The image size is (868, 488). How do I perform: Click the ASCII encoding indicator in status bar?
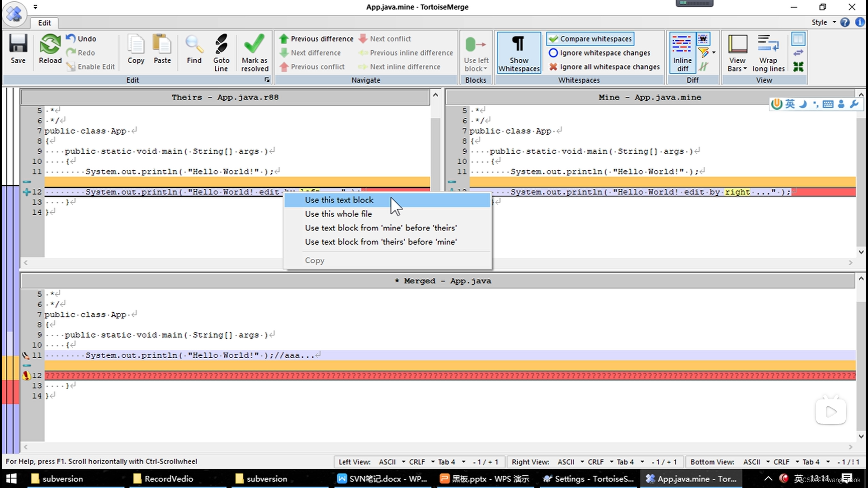388,461
